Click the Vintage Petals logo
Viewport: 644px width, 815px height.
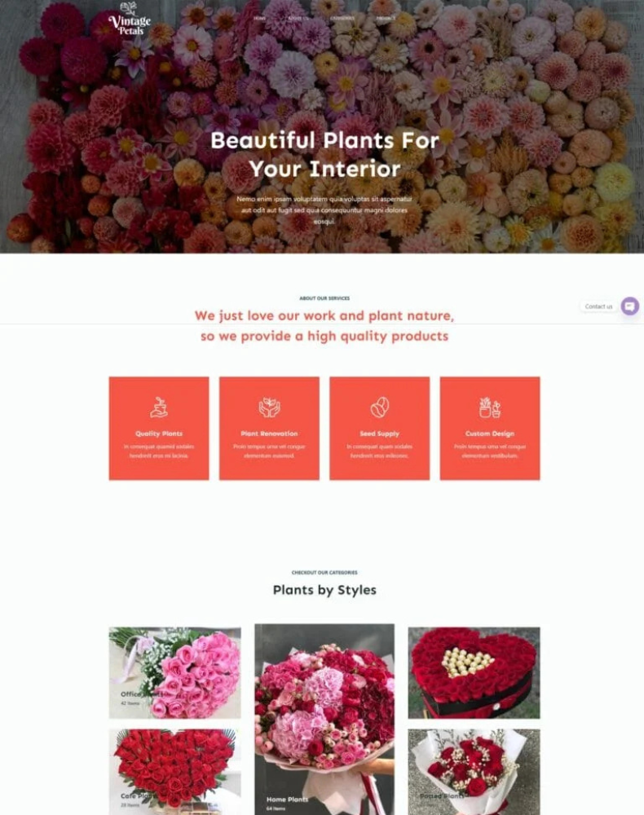pyautogui.click(x=130, y=19)
